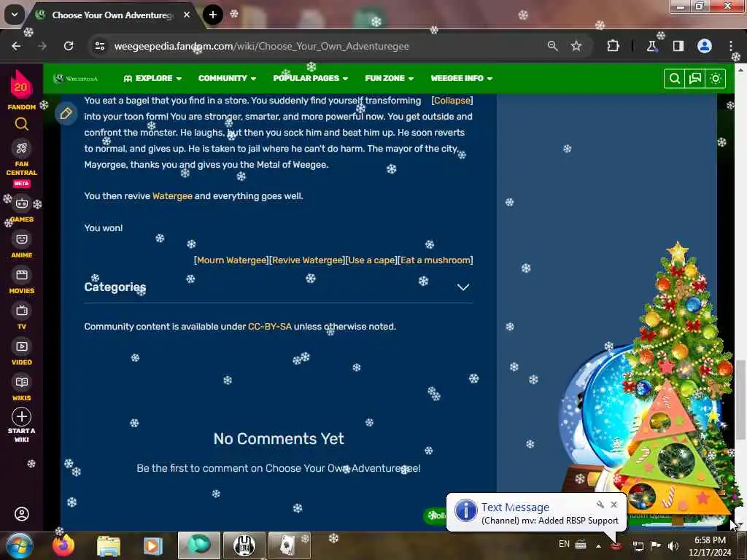Screen dimensions: 747x560
Task: Click the taskbar clock 6:58 PM
Action: [710, 540]
